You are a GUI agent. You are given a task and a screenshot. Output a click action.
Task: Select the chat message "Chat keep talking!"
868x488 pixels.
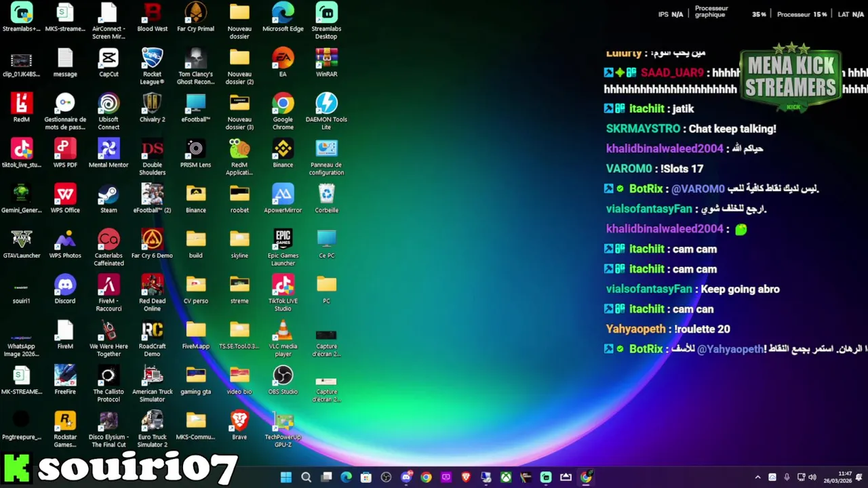[x=732, y=128]
